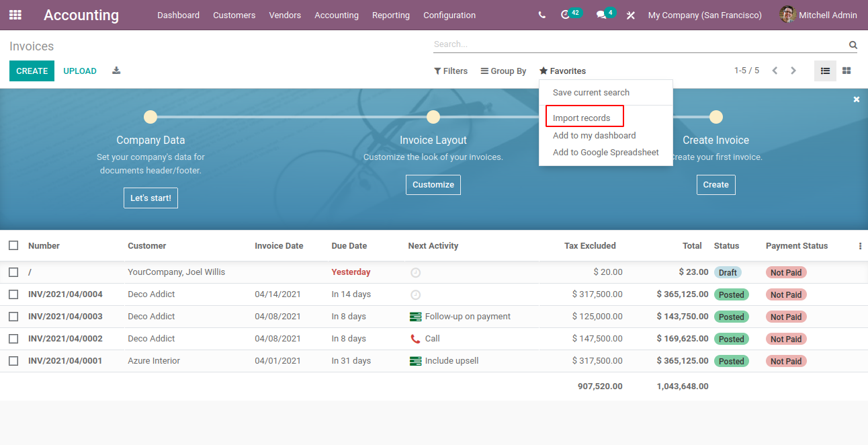Open the activities clock icon with badge 42

(565, 15)
